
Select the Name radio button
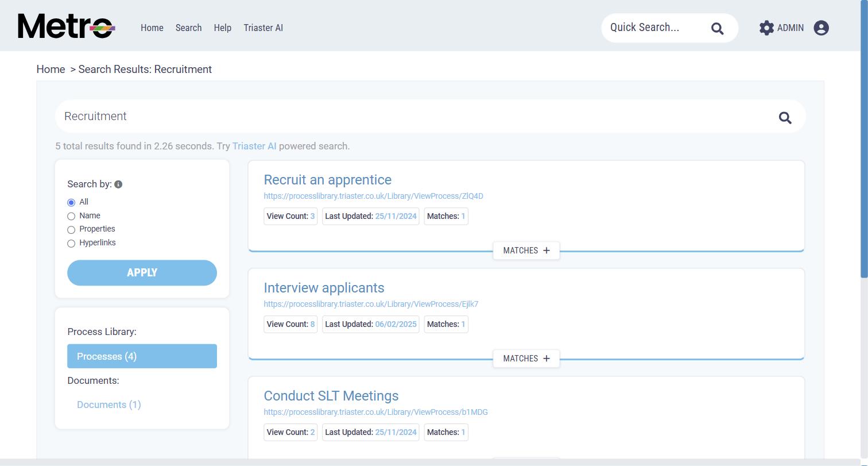pyautogui.click(x=71, y=216)
